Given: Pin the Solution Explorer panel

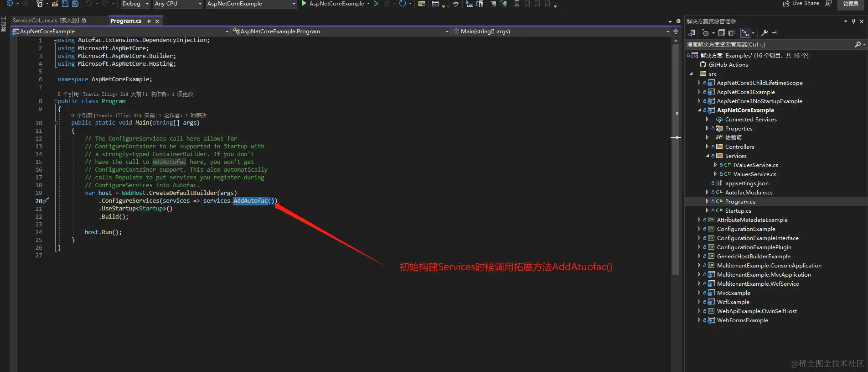Looking at the screenshot, I should point(853,21).
